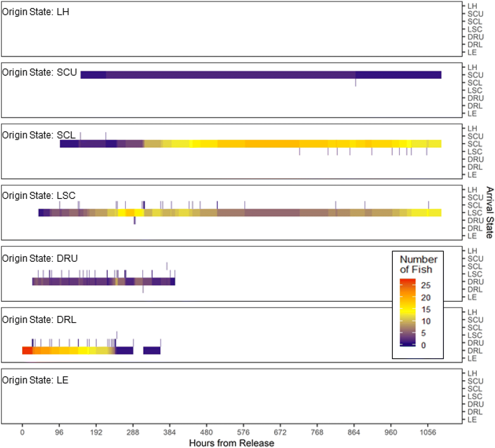
Task: Click the DRU arrival label in DRU panel
Action: point(476,282)
